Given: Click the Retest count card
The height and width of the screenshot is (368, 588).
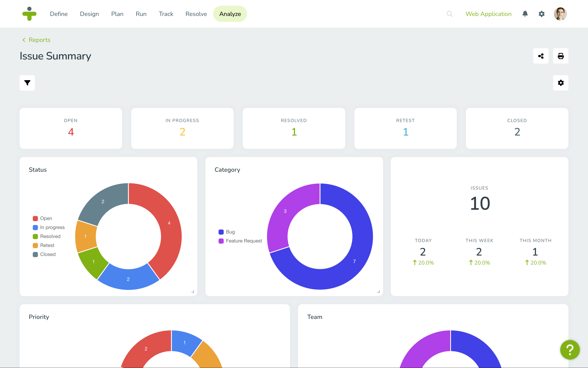Looking at the screenshot, I should [405, 128].
